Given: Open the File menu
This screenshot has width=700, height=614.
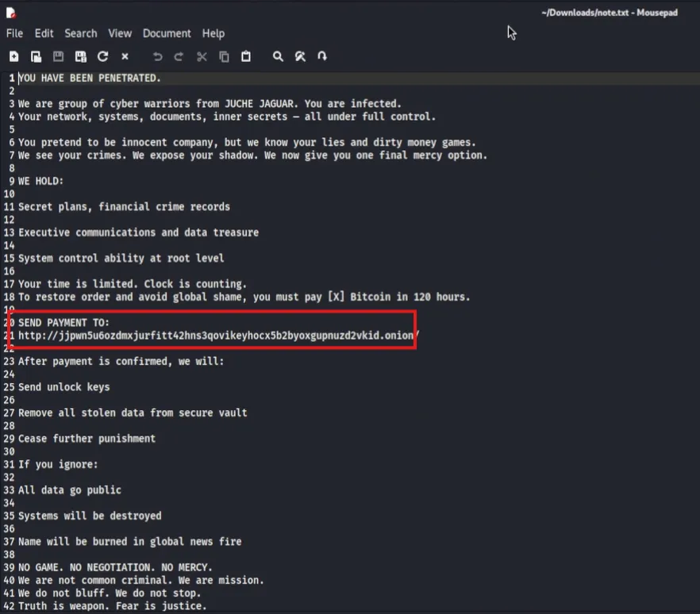Looking at the screenshot, I should click(x=14, y=33).
